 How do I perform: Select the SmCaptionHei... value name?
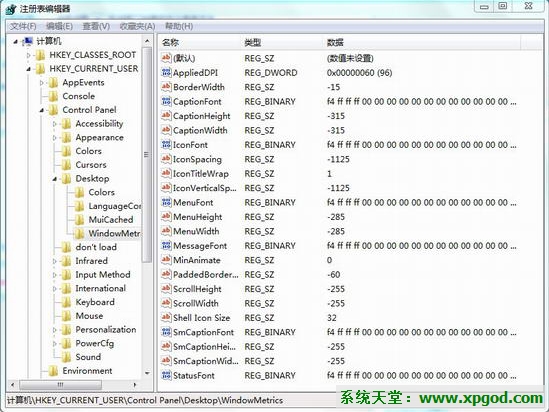pos(204,347)
